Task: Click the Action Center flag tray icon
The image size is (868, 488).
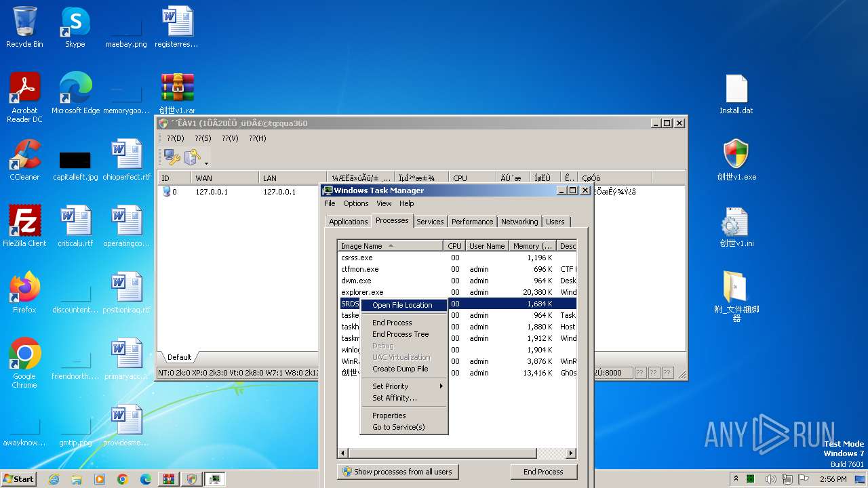Action: [804, 479]
